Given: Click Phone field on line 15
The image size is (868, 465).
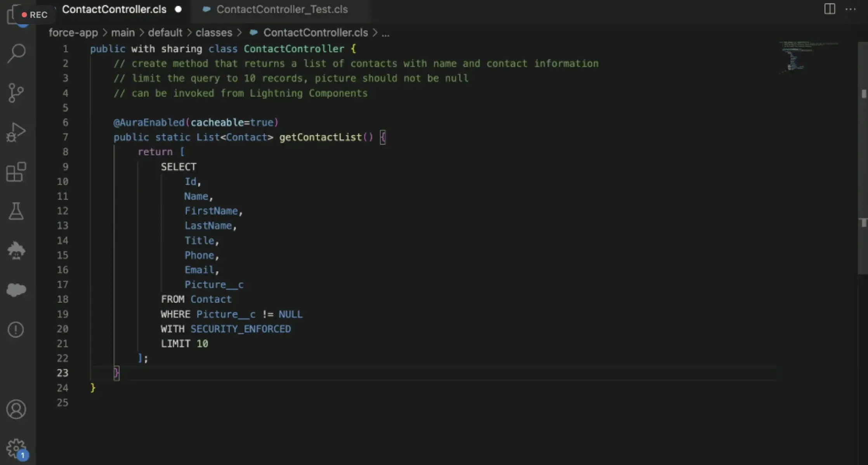Looking at the screenshot, I should [199, 255].
